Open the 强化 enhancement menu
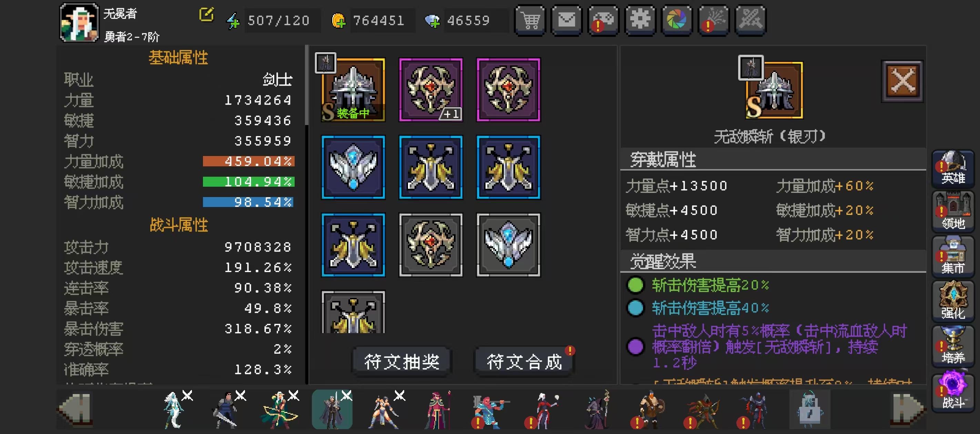Screen dimensions: 980x434 click(953, 301)
